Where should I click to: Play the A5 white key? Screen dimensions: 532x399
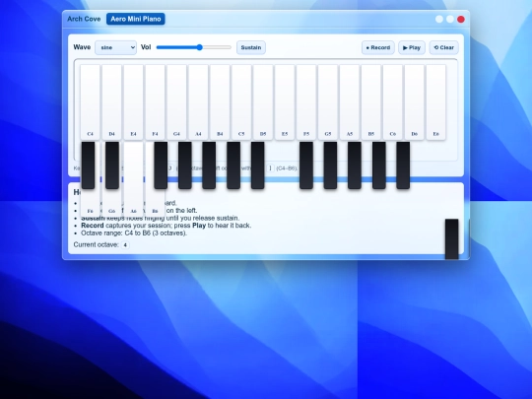[350, 102]
